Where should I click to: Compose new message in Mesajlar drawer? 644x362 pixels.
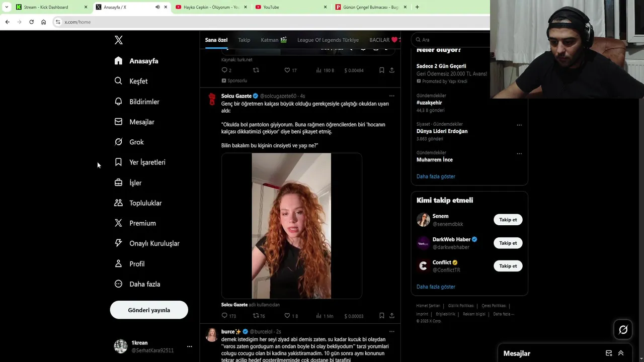pos(609,353)
